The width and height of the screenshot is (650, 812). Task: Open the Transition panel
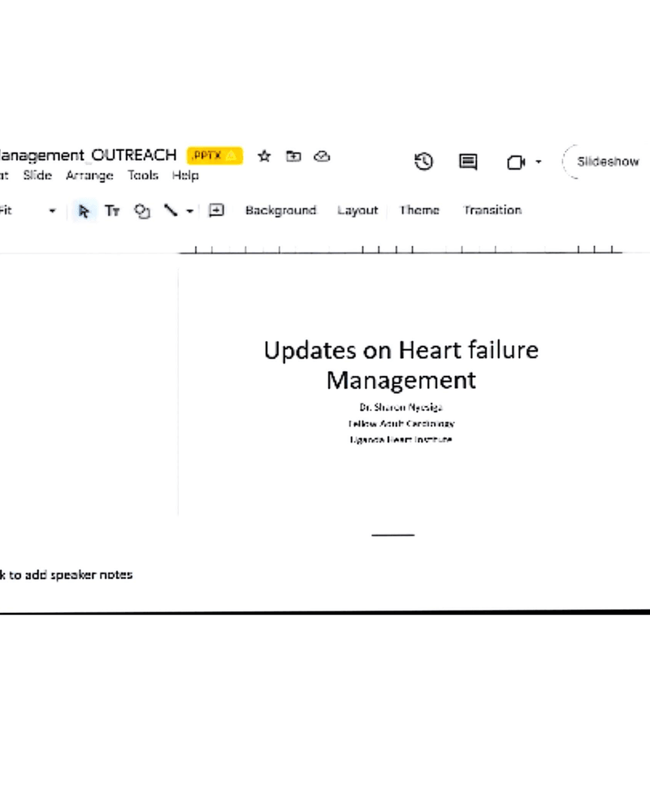point(492,210)
